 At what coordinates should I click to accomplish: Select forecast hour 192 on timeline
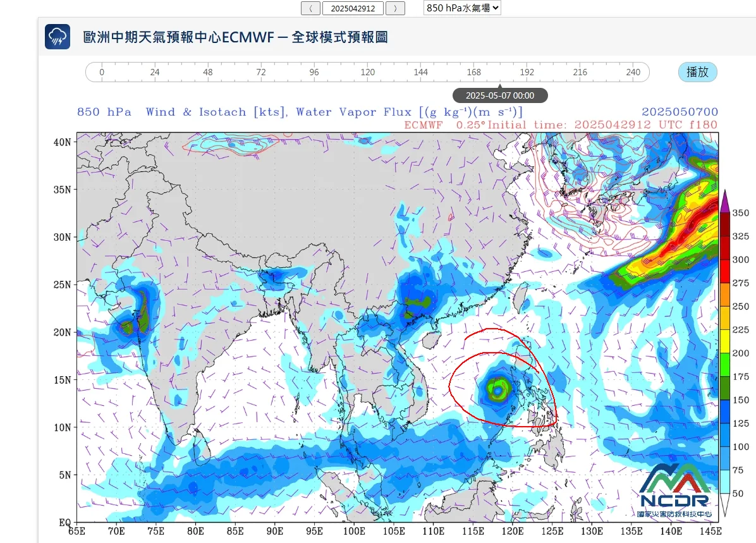[x=527, y=72]
